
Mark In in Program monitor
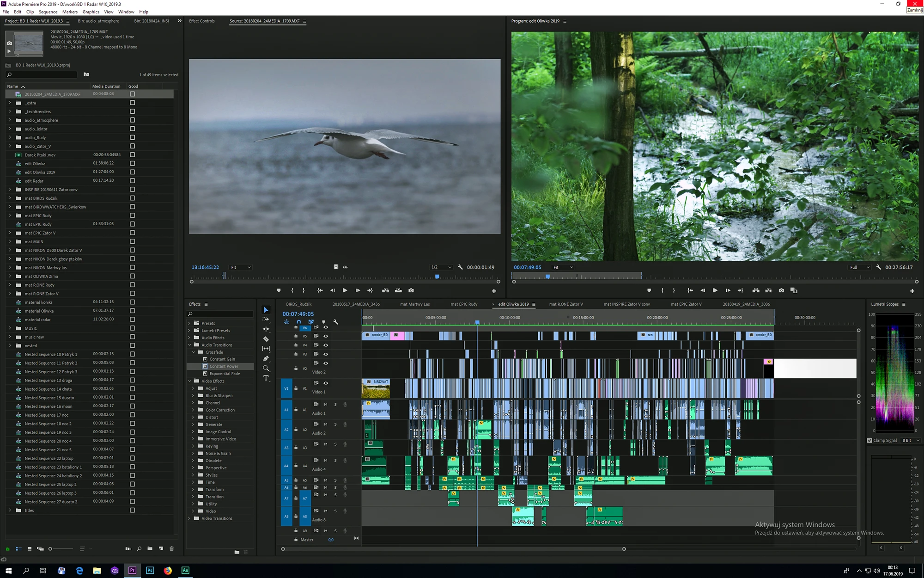663,290
